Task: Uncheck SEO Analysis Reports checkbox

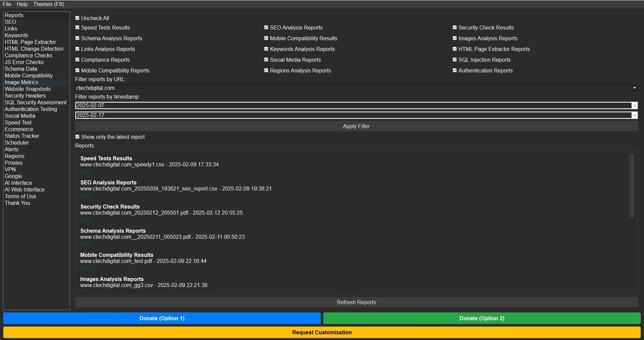Action: pyautogui.click(x=266, y=27)
